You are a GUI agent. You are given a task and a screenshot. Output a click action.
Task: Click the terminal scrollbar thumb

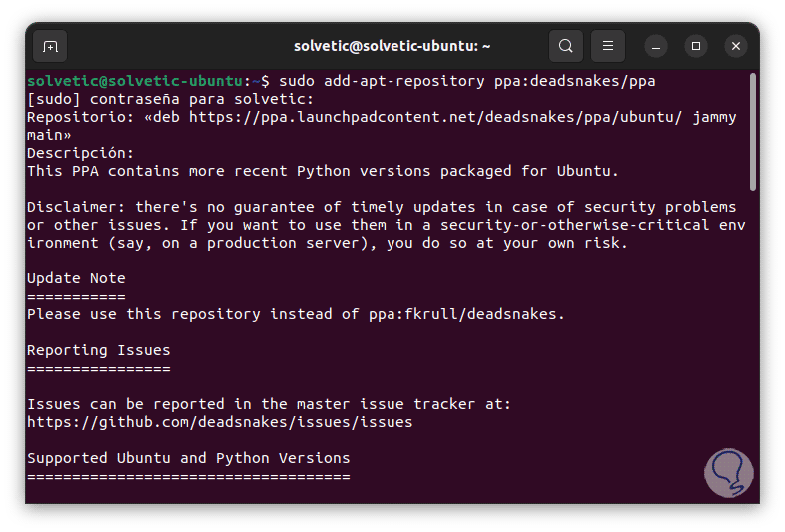tap(753, 130)
